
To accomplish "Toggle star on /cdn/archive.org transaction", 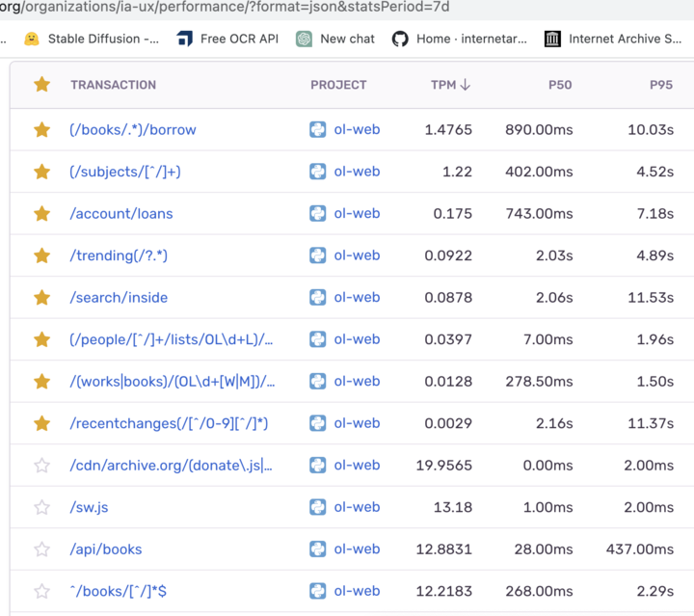I will (41, 465).
